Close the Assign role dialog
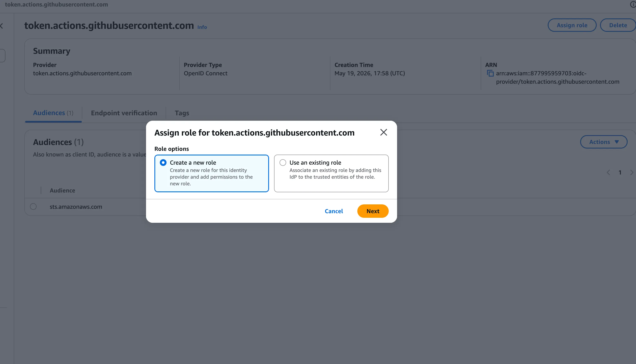 click(x=383, y=132)
